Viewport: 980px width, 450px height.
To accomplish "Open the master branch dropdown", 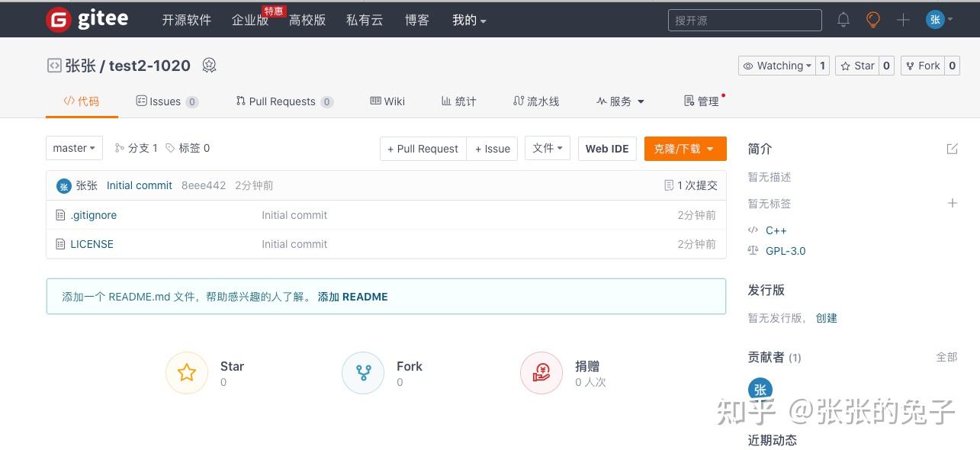I will [x=73, y=148].
